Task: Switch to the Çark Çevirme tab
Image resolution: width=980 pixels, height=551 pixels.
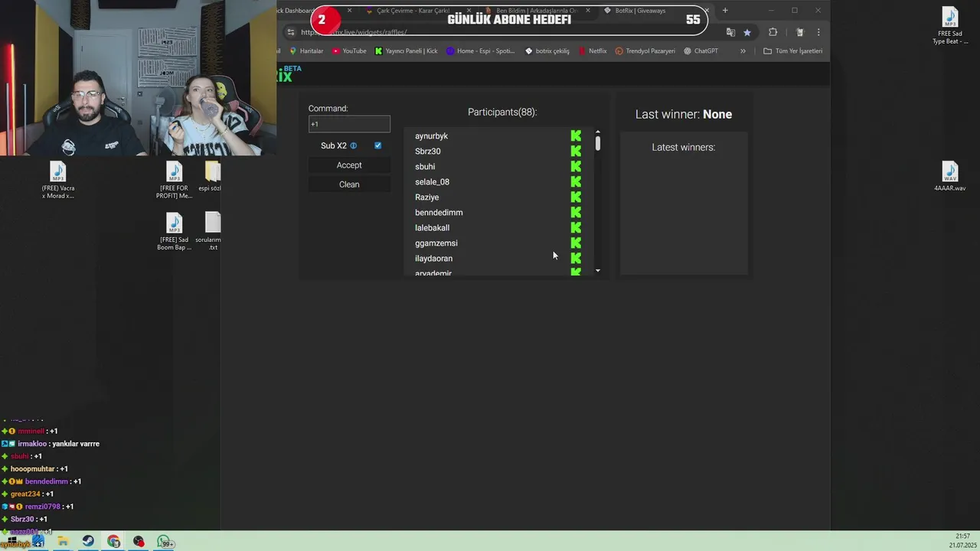Action: [413, 11]
